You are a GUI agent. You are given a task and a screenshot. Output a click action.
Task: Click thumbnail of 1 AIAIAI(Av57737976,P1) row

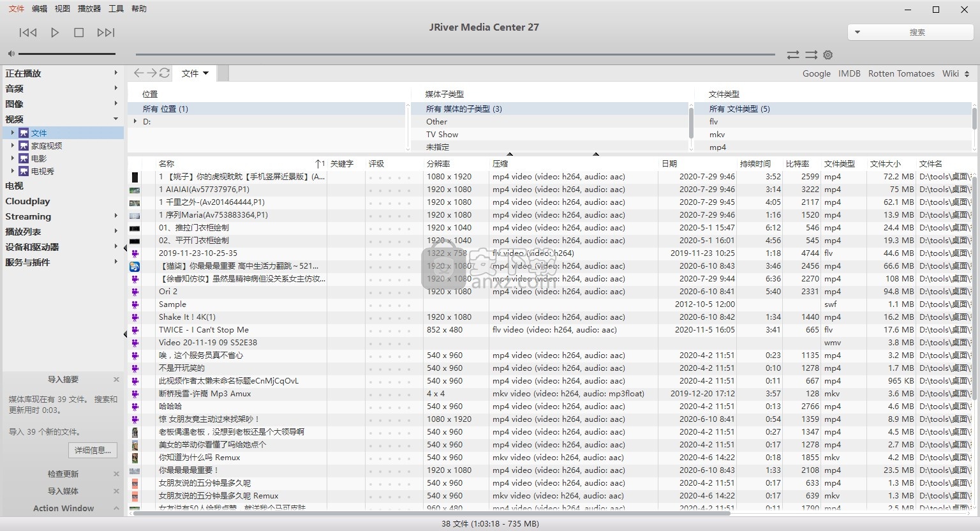coord(135,190)
